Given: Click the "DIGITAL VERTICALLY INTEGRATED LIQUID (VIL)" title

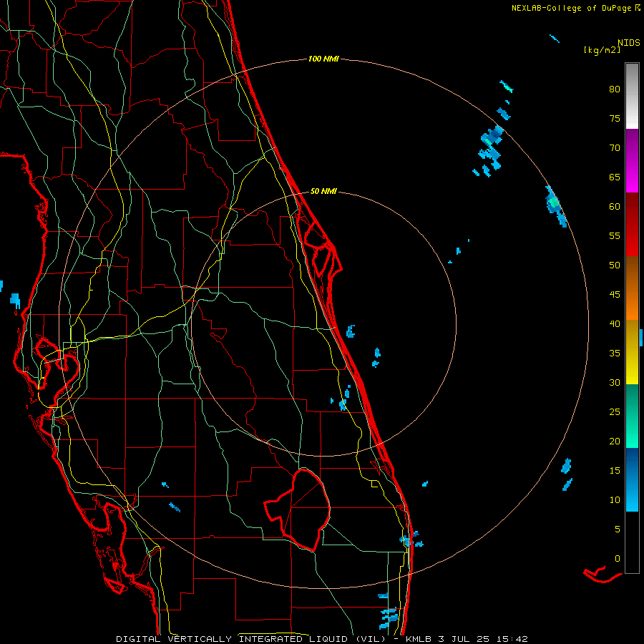Looking at the screenshot, I should click(250, 639).
